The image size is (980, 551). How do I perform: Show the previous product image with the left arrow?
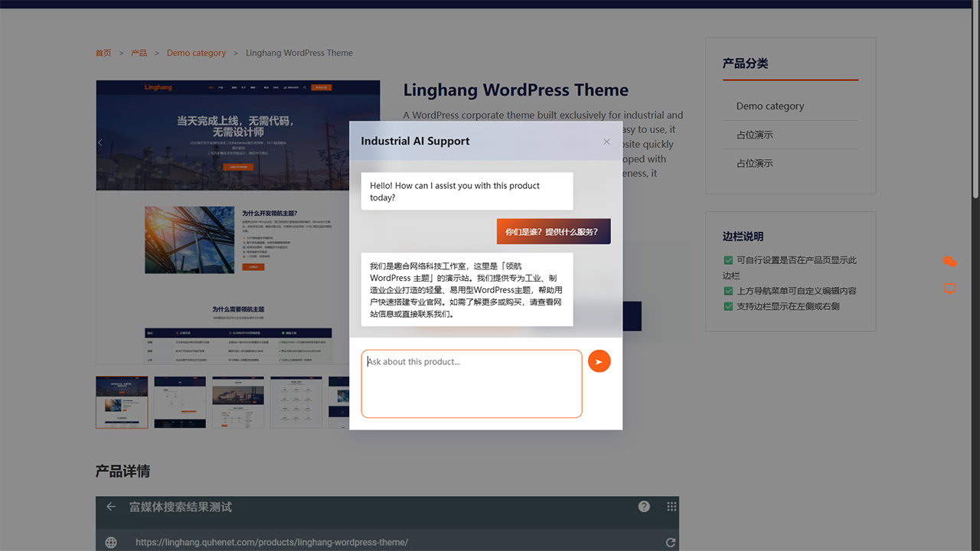click(x=100, y=142)
